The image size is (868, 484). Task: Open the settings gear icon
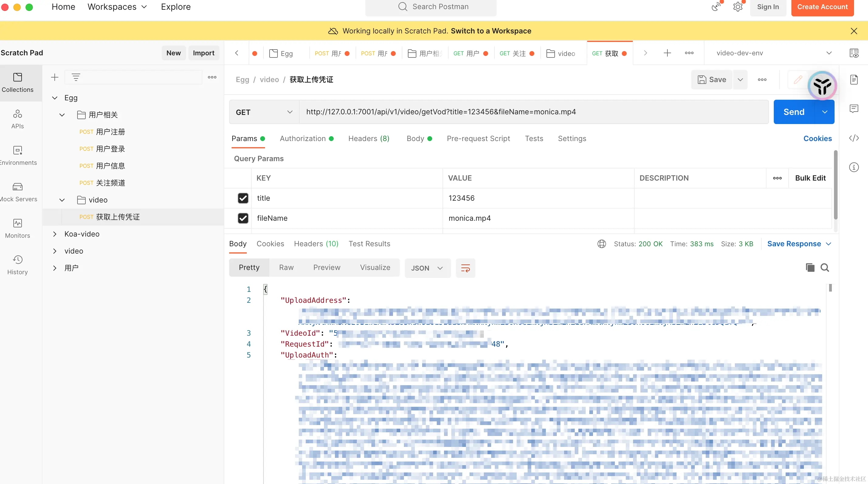(x=738, y=7)
